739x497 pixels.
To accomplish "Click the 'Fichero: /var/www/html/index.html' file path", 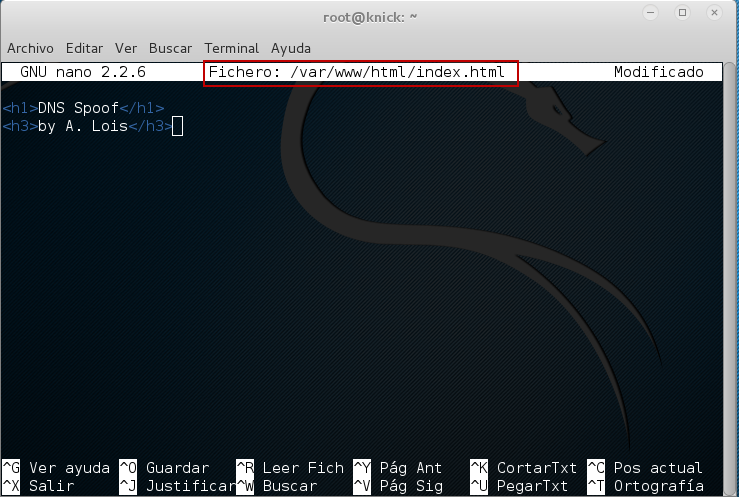I will coord(356,72).
